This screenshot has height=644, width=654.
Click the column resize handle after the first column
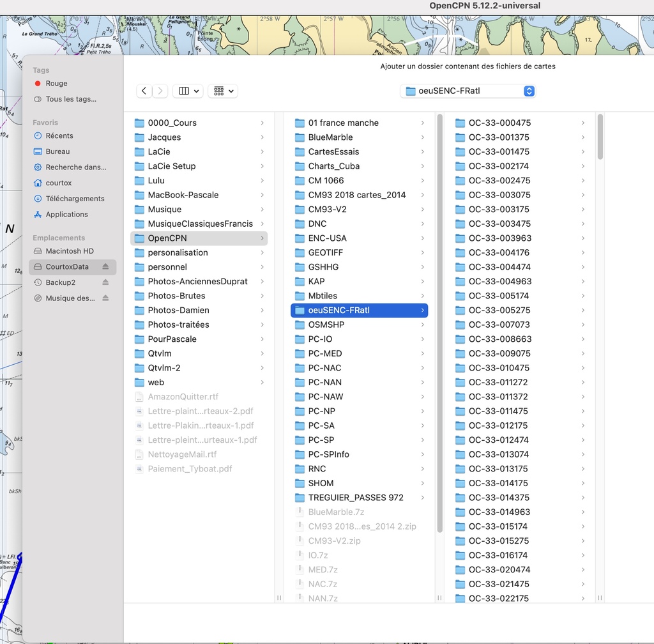pyautogui.click(x=279, y=598)
